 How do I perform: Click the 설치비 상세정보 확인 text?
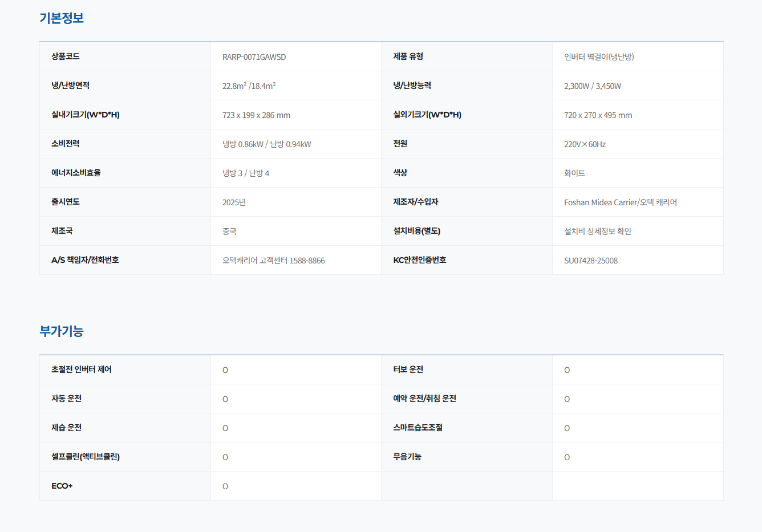point(597,232)
